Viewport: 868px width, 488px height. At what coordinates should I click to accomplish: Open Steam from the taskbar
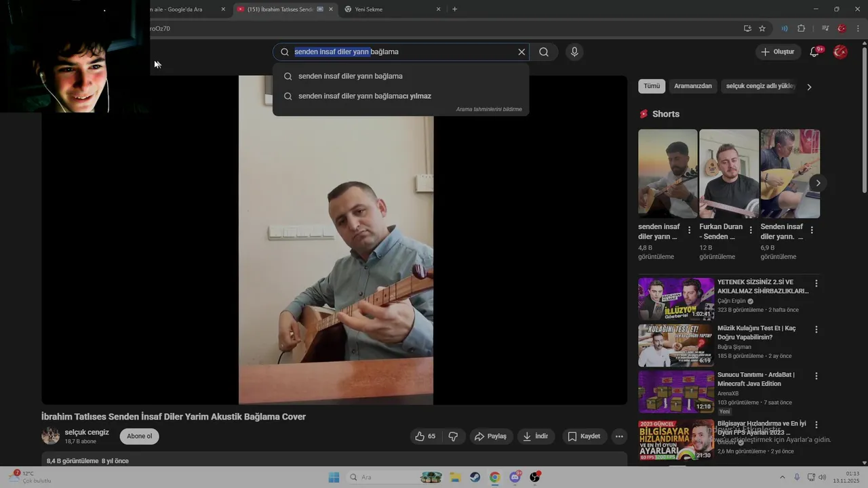click(475, 477)
